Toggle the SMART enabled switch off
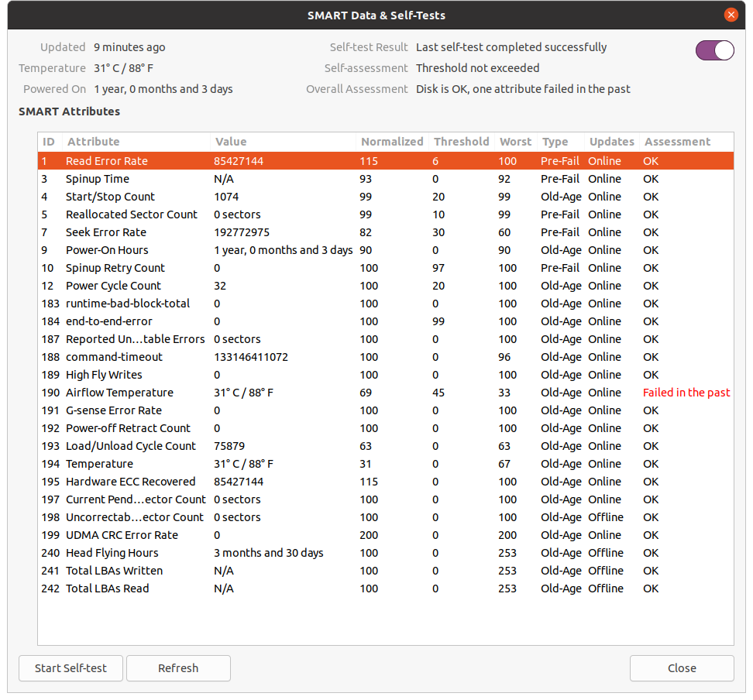This screenshot has height=700, width=753. click(714, 50)
